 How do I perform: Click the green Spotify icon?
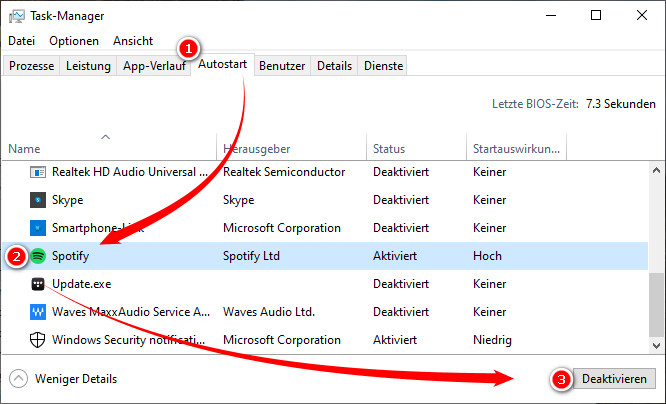(x=38, y=256)
